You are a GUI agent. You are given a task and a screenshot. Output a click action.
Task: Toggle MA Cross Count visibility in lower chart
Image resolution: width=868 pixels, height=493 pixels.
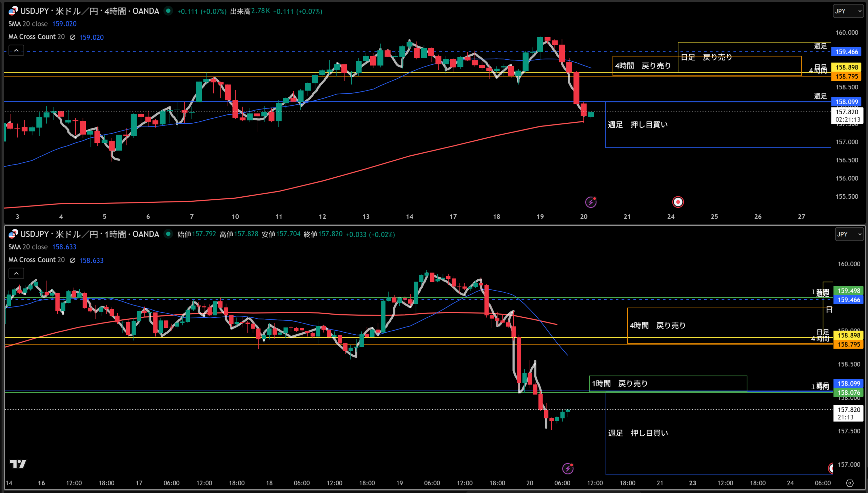(72, 260)
